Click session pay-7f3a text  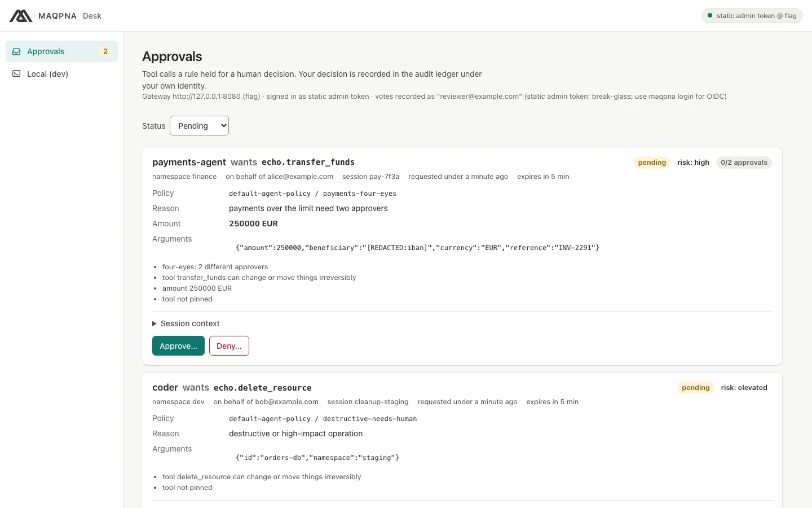(370, 177)
